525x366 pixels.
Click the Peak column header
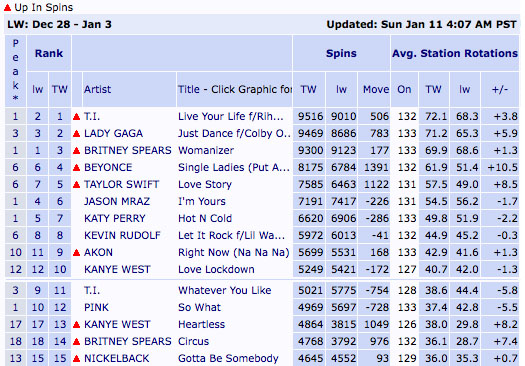click(x=15, y=71)
